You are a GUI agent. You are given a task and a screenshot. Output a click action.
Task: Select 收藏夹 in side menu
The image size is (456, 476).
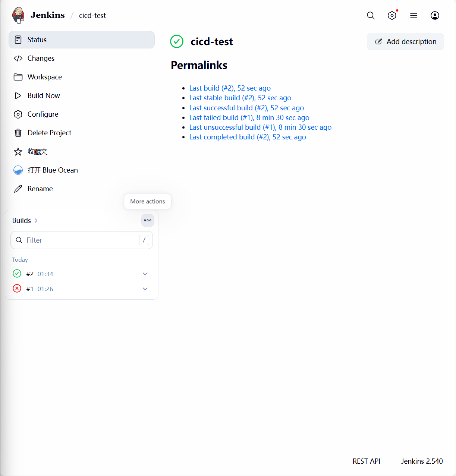pos(82,151)
